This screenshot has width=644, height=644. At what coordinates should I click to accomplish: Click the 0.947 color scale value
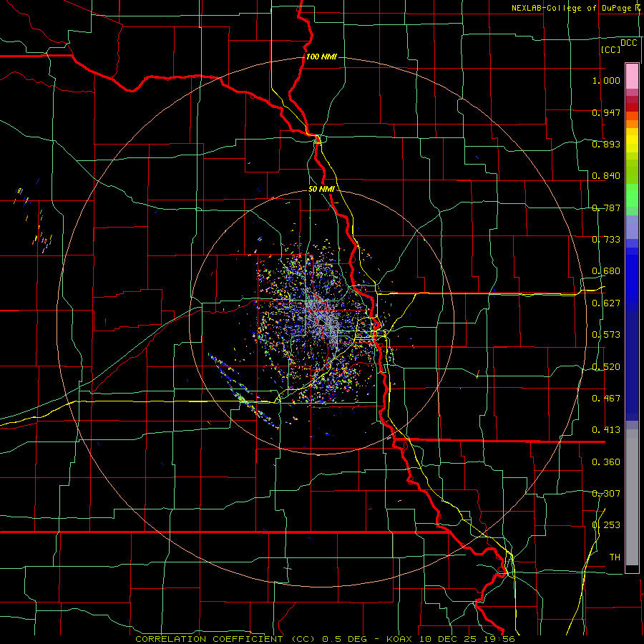click(x=606, y=112)
